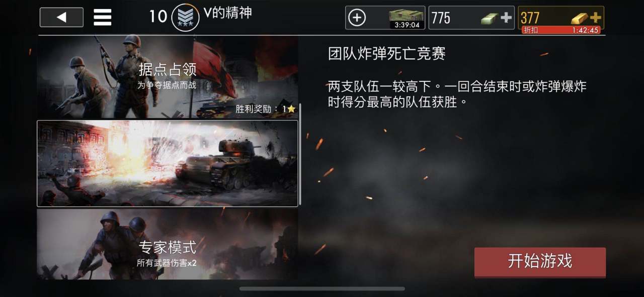
Task: Click the red 折扣 discount timer banner
Action: 561,30
